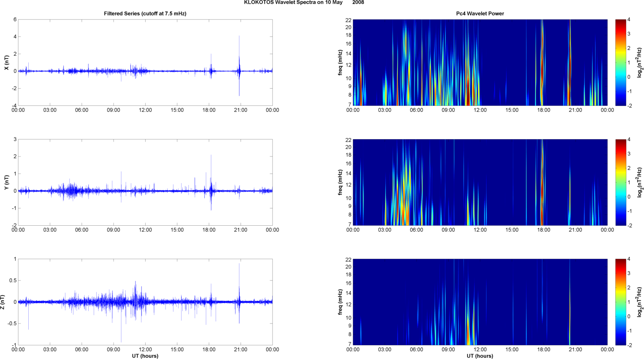This screenshot has height=359, width=644.
Task: Select the orange streak near 21:00 in bottom spectrum
Action: (570, 304)
